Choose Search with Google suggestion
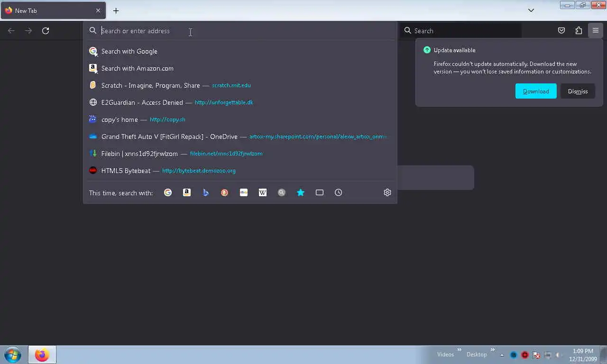The width and height of the screenshot is (607, 364). pyautogui.click(x=240, y=51)
